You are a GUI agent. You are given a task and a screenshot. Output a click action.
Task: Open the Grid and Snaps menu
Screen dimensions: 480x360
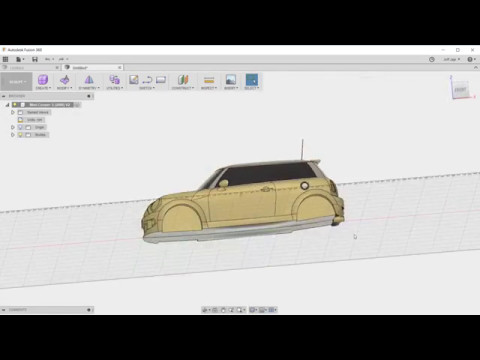pos(263,310)
